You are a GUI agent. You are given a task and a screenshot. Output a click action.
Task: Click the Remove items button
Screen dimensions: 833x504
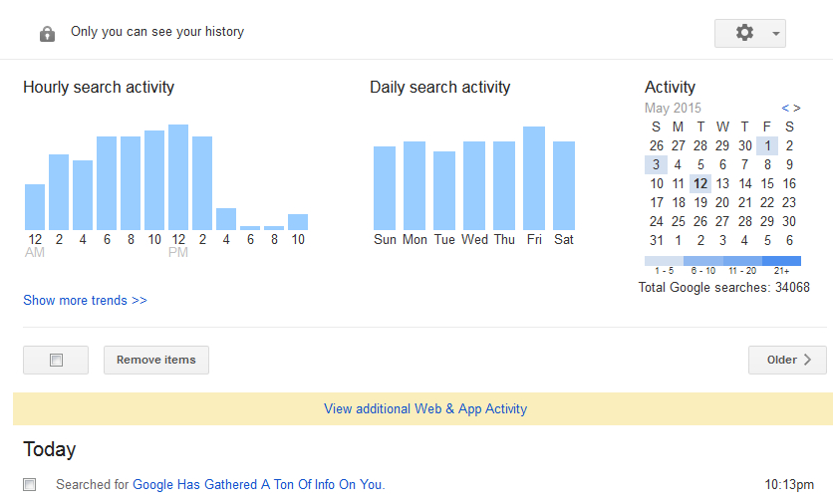tap(156, 360)
